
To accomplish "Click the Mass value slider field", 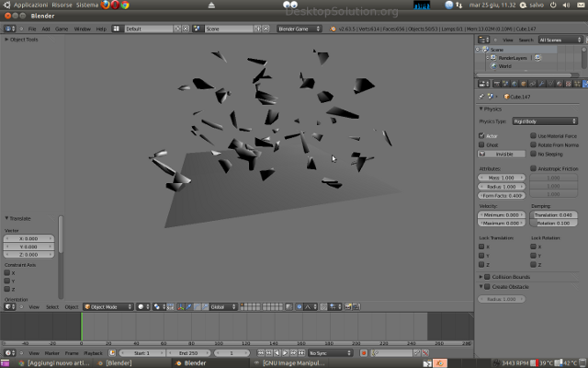I will (503, 177).
